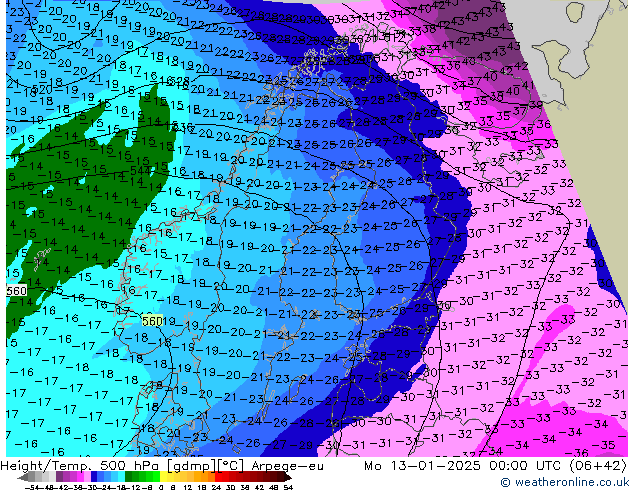634x490 pixels.
Task: Open the weatheronline.co.uk copyright link
Action: [564, 482]
